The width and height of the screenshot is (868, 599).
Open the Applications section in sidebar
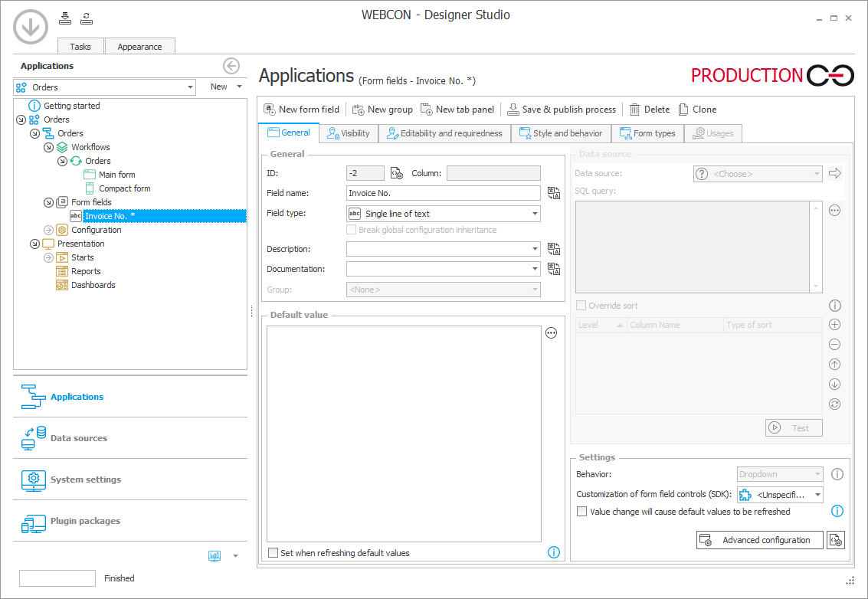click(x=130, y=397)
